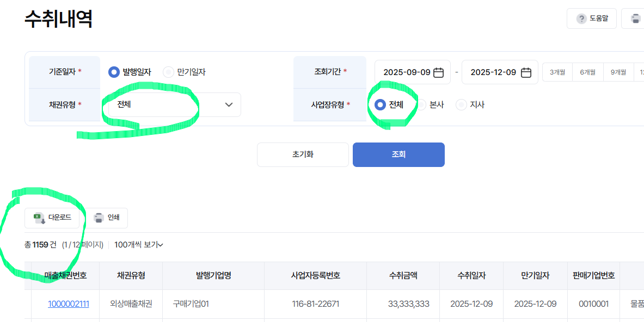This screenshot has height=322, width=644.
Task: Open 도움말 help question mark icon
Action: tap(581, 18)
